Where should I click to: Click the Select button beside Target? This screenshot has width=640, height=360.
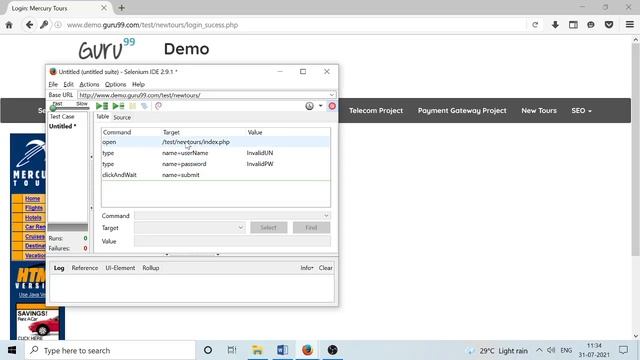(269, 228)
